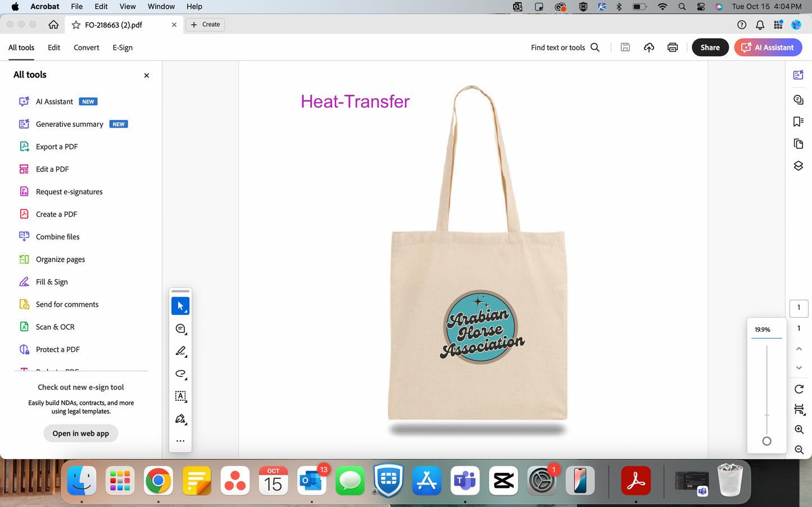Click the Share button
Image resolution: width=812 pixels, height=507 pixels.
pyautogui.click(x=710, y=48)
